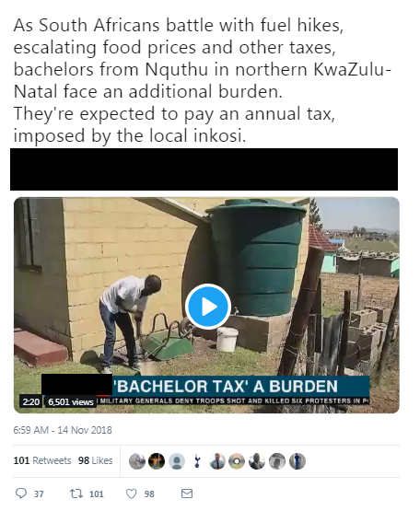Click the second dark liker avatar
Viewport: 420px width, 511px height.
tap(157, 461)
